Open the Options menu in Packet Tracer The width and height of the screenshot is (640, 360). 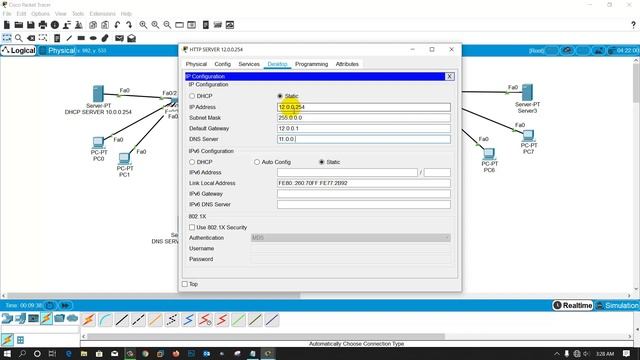[x=40, y=14]
